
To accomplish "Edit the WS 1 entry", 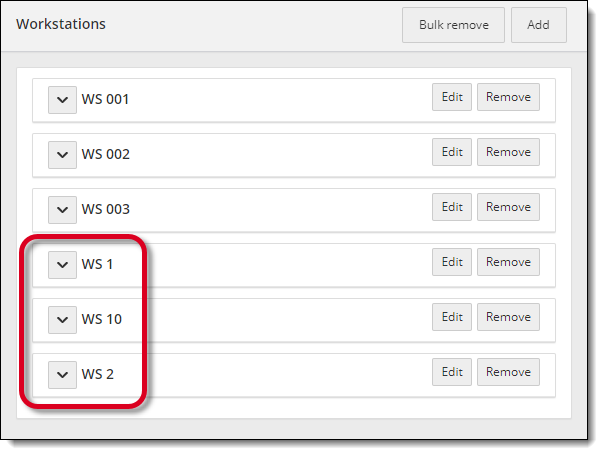I will (452, 262).
